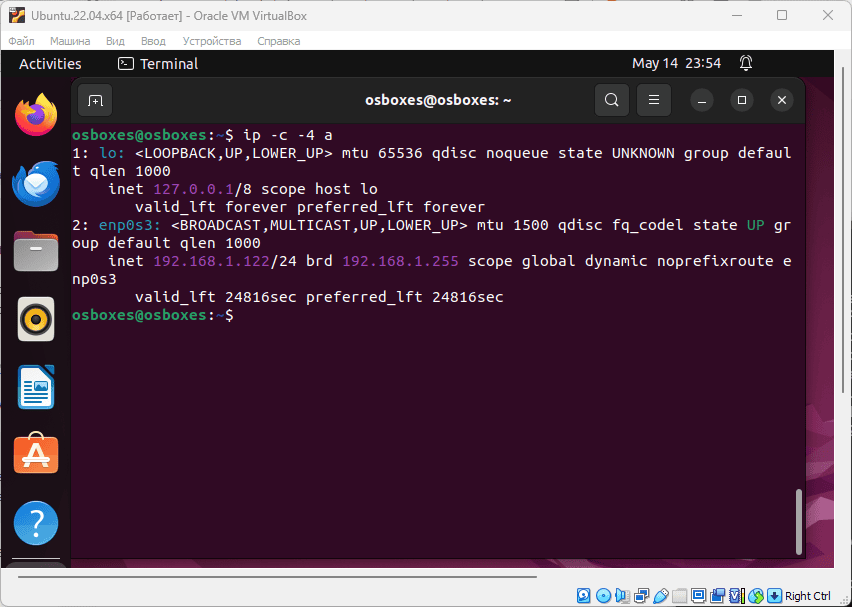Click the display settings indicator icon
The image size is (852, 607).
[x=699, y=596]
